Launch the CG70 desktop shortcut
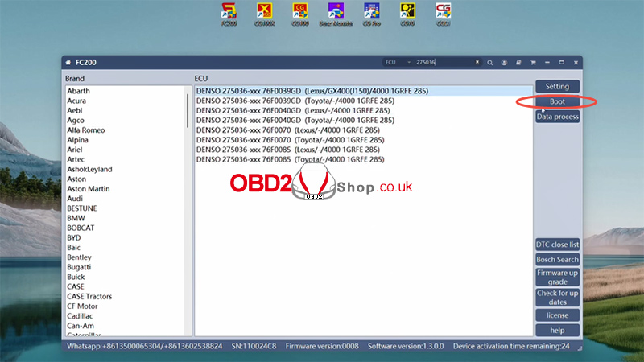This screenshot has width=644, height=362. [x=407, y=14]
